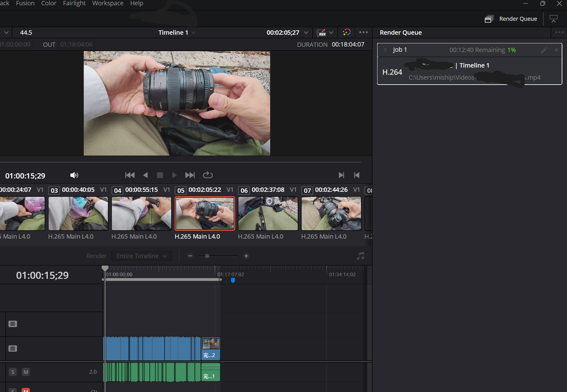Open the Render Queue panel button
567x392 pixels.
(x=511, y=19)
